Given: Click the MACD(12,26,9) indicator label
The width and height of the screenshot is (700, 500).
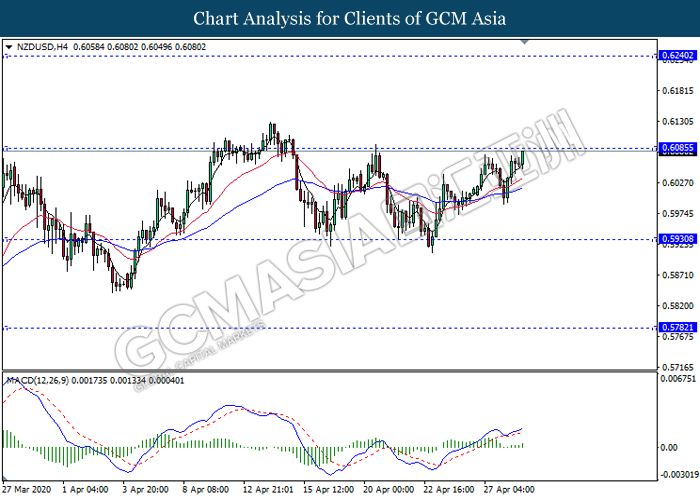Looking at the screenshot, I should tap(38, 381).
